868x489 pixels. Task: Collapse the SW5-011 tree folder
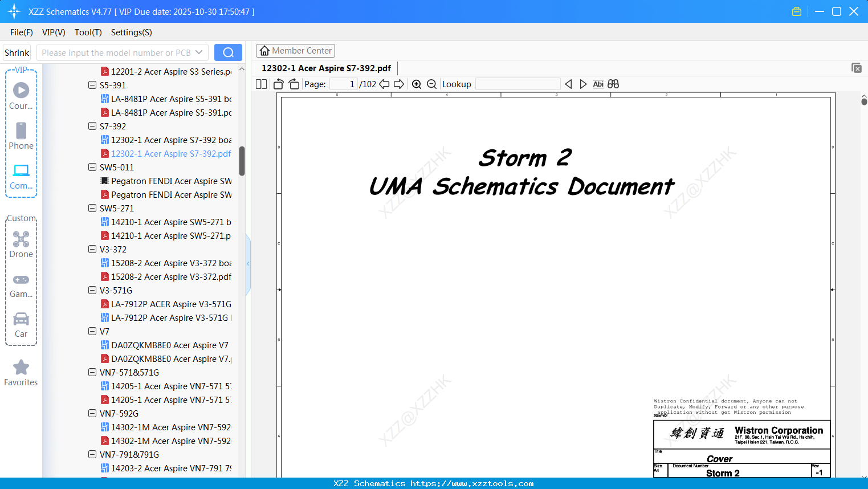click(x=92, y=167)
